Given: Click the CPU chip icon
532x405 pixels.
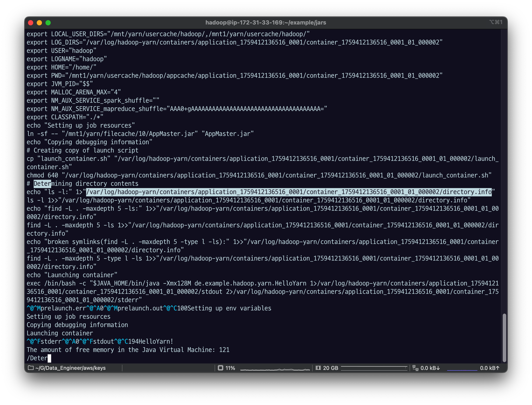Looking at the screenshot, I should [x=221, y=368].
